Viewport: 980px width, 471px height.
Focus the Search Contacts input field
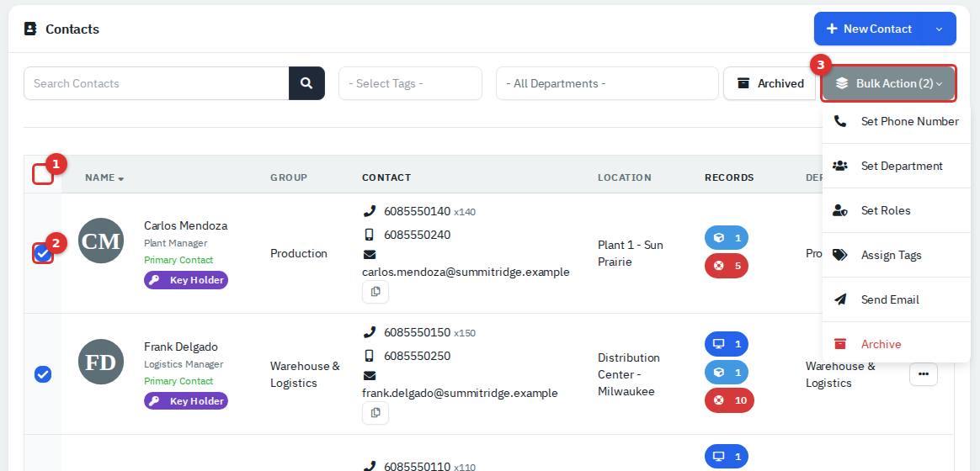157,83
